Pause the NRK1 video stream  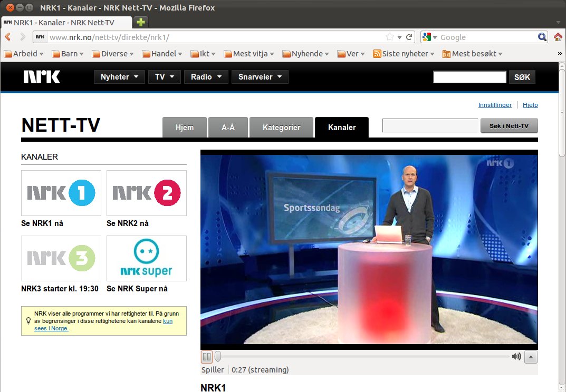tap(207, 357)
